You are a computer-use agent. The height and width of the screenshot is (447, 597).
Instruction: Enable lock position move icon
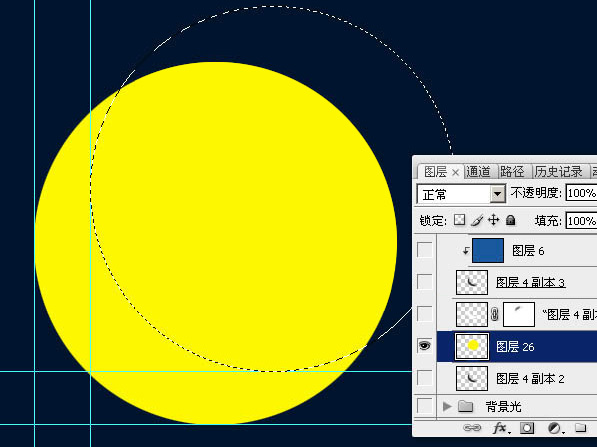click(494, 220)
